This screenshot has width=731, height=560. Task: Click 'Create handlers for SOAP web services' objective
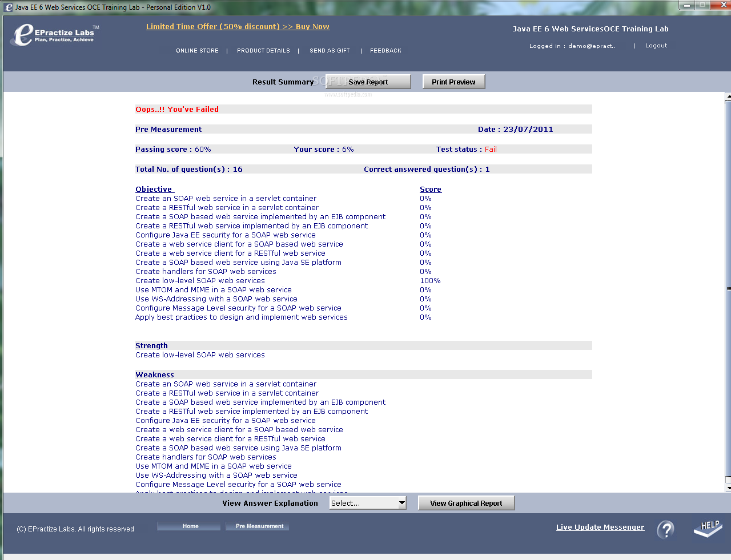tap(206, 272)
